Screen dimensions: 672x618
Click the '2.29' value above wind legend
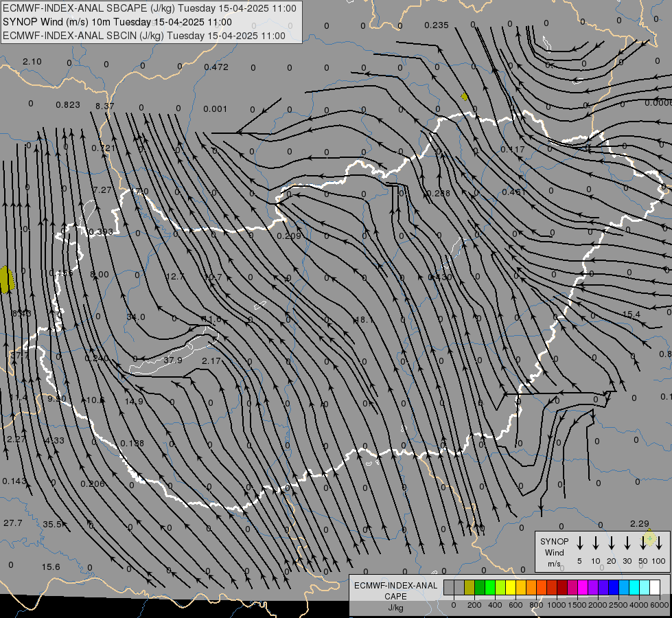coord(640,523)
